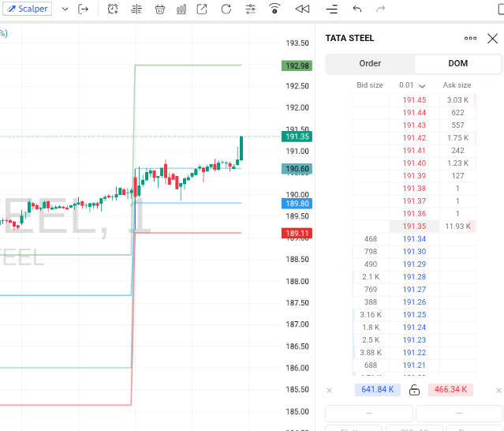Click the left X below the DOM
The image size is (504, 431).
pos(329,391)
